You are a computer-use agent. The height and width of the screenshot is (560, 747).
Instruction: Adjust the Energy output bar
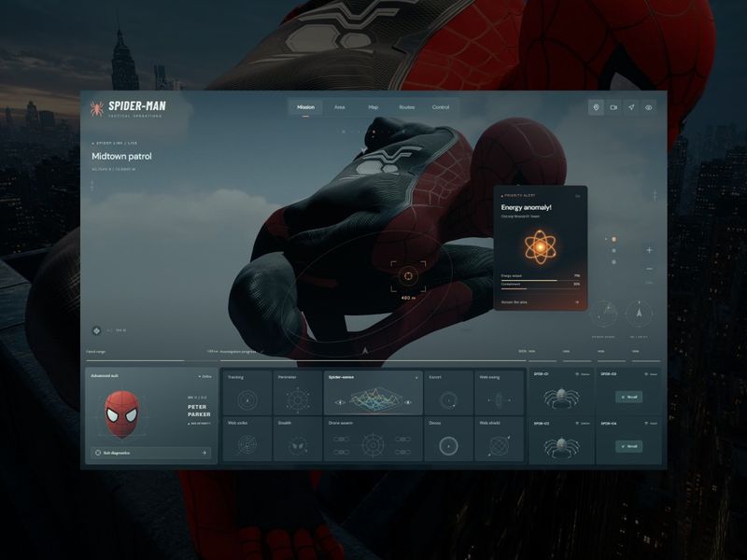point(541,281)
